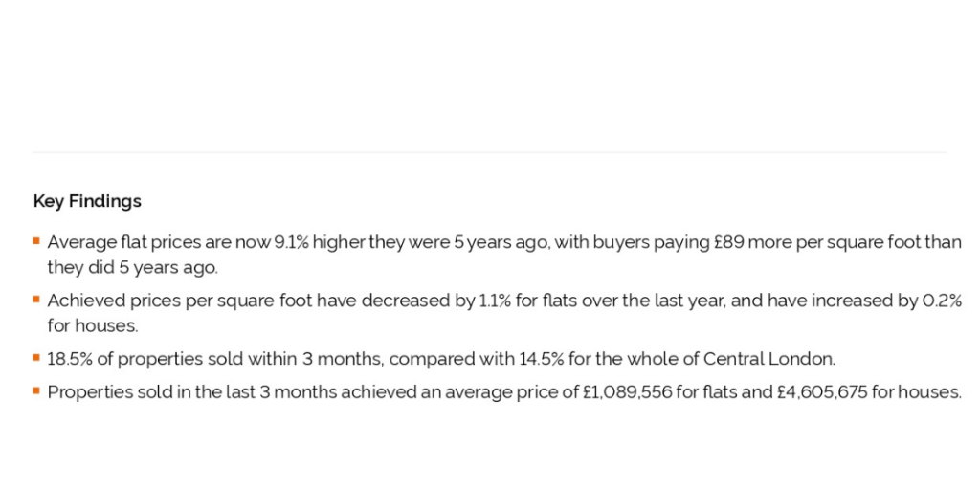Click the horizontal divider line above Key Findings
The height and width of the screenshot is (490, 980).
490,152
